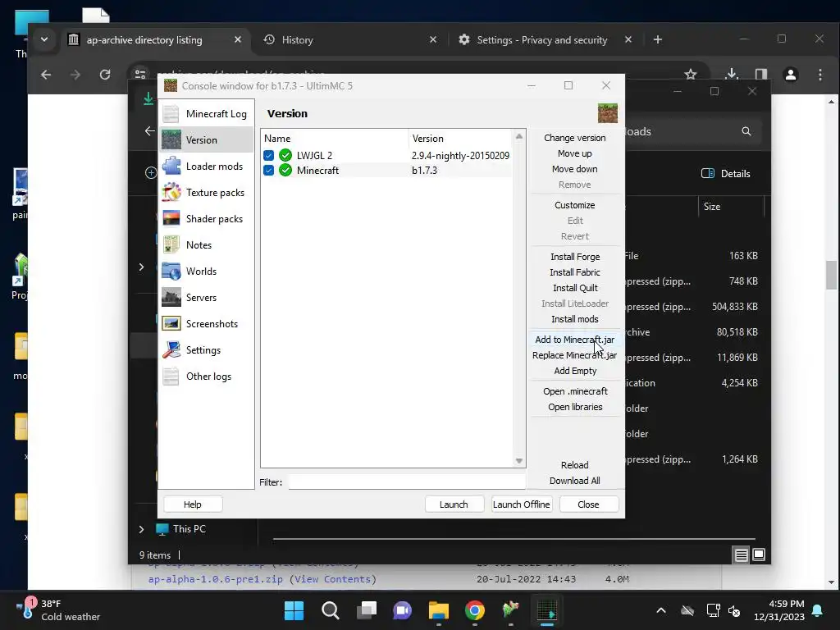Click the grass block instance icon
This screenshot has height=630, width=840.
click(608, 113)
